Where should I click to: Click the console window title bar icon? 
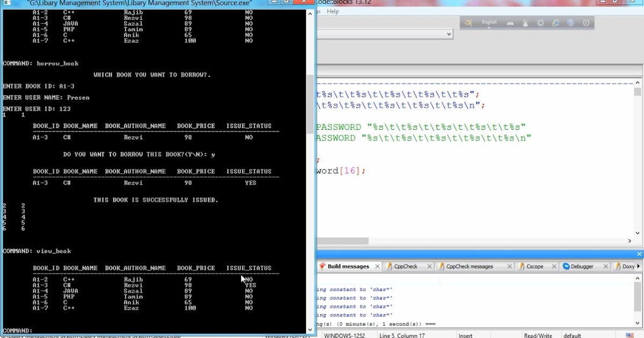tap(8, 3)
